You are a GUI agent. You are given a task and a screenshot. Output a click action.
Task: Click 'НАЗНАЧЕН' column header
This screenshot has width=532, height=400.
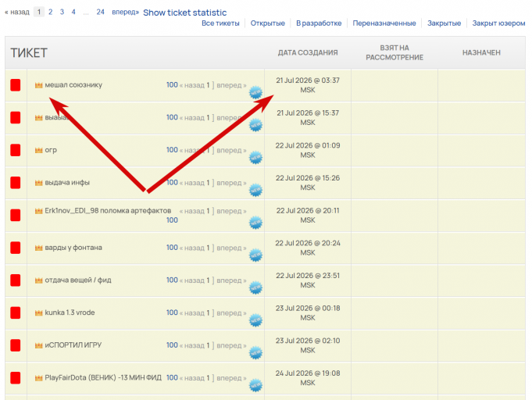(x=481, y=52)
